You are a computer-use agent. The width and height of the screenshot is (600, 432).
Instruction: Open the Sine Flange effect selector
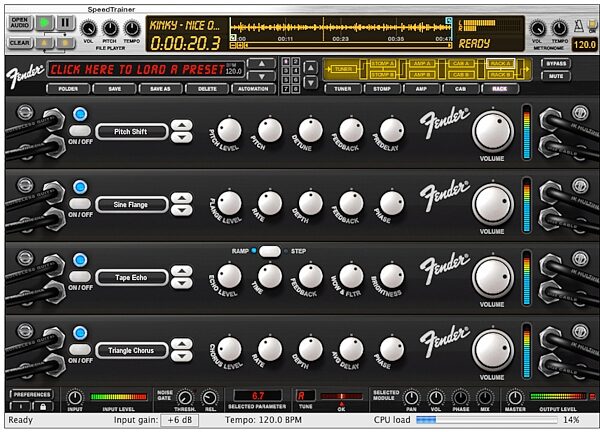(131, 205)
